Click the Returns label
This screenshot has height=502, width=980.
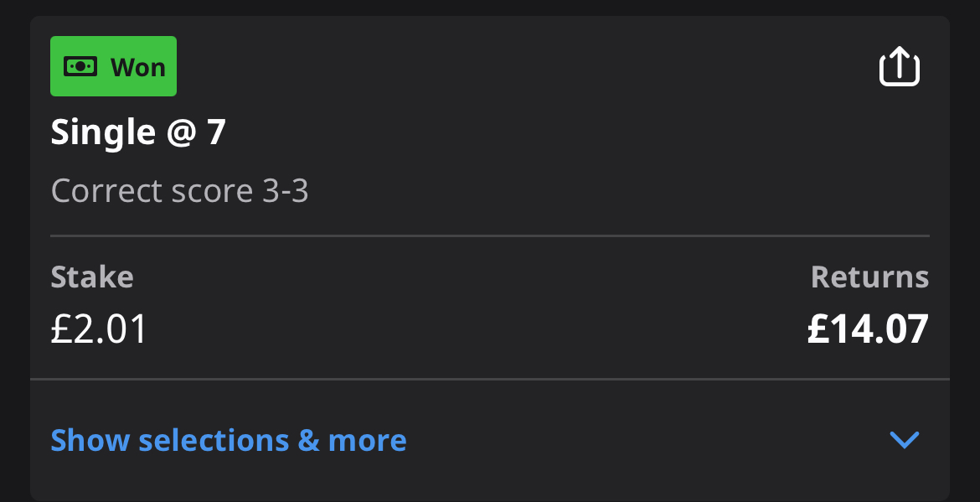pyautogui.click(x=869, y=277)
